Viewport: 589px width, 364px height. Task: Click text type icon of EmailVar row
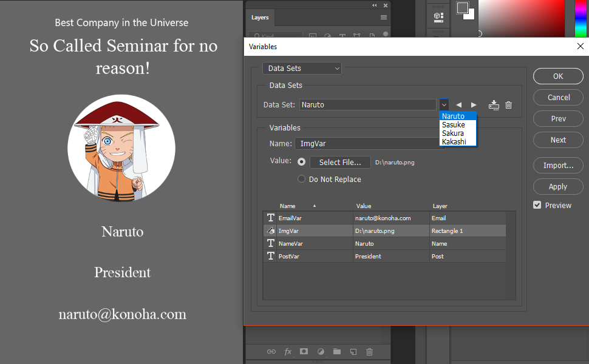coord(270,218)
